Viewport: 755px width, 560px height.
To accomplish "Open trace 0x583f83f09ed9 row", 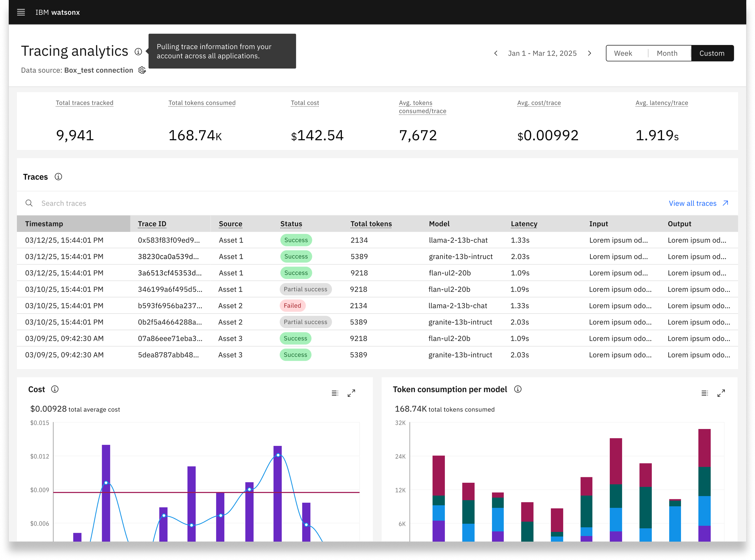I will pyautogui.click(x=377, y=240).
